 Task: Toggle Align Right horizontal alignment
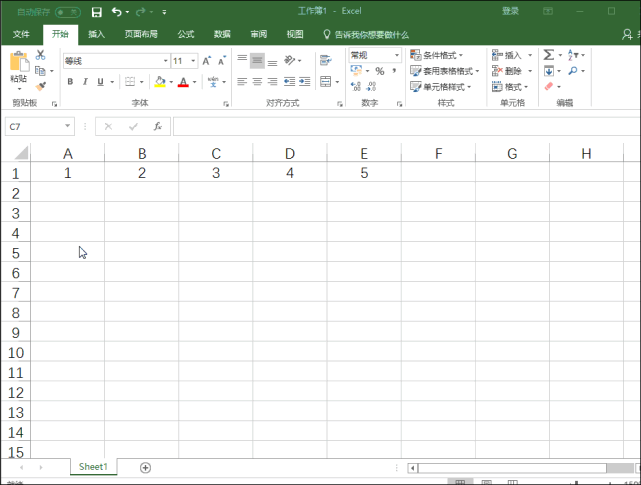point(272,82)
